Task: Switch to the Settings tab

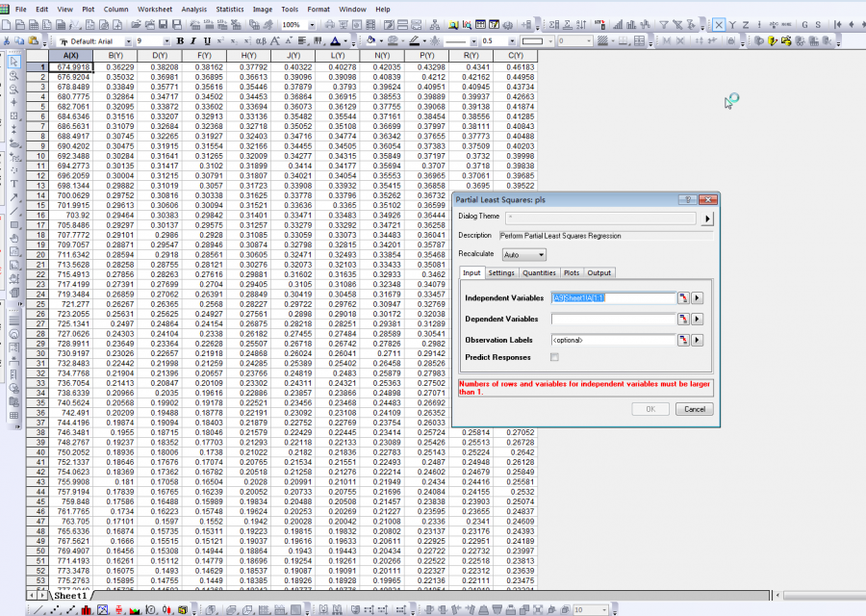Action: (x=500, y=273)
